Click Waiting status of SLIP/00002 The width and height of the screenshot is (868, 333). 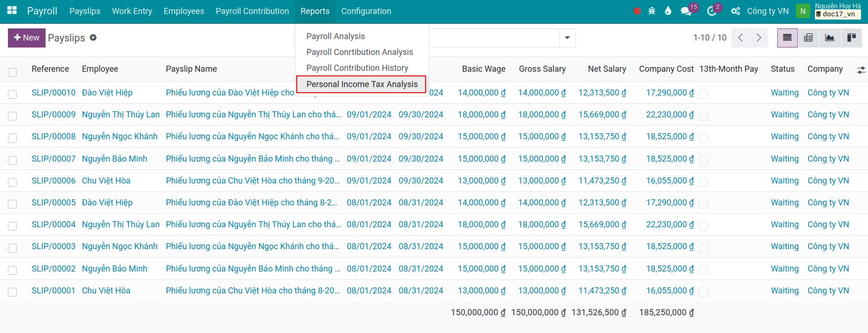(785, 269)
